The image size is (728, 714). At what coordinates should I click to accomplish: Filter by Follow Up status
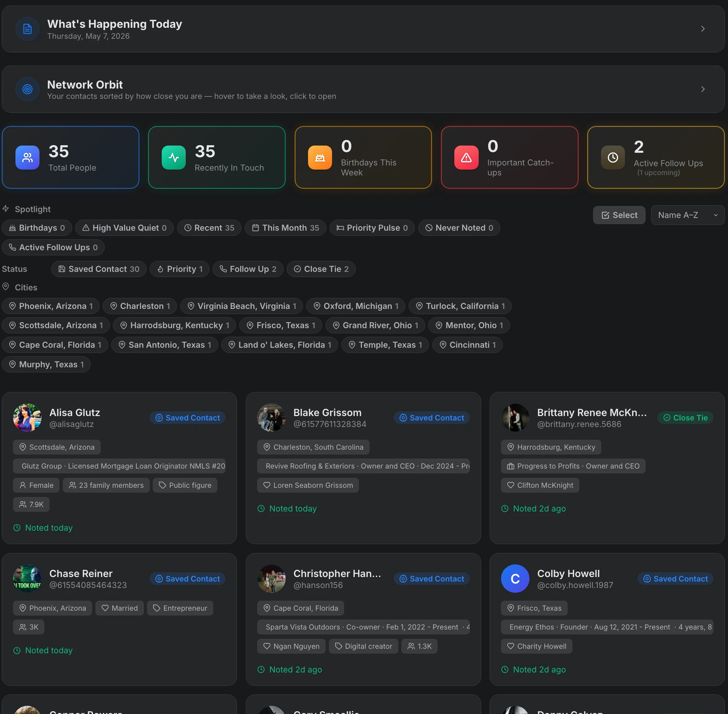click(x=248, y=269)
